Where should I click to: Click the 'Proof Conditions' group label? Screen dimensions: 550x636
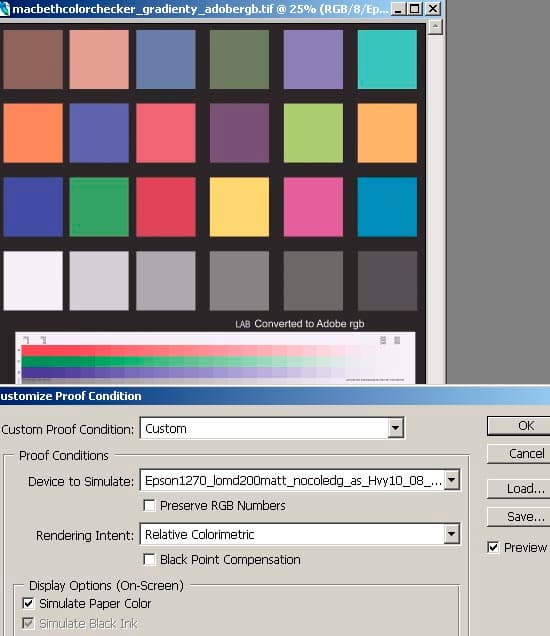pos(64,456)
